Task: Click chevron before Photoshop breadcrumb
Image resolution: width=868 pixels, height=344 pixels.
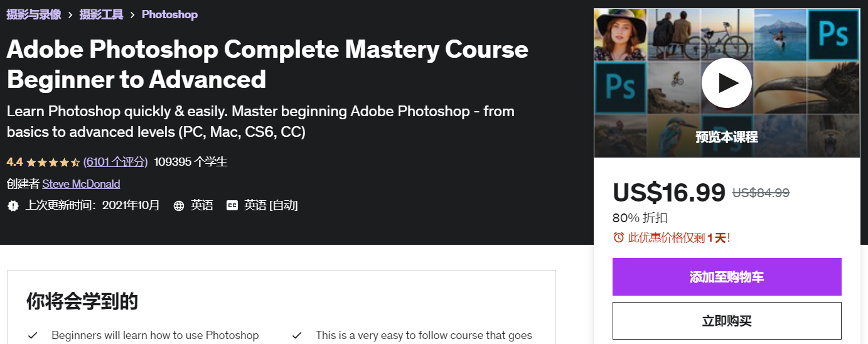Action: (x=132, y=14)
